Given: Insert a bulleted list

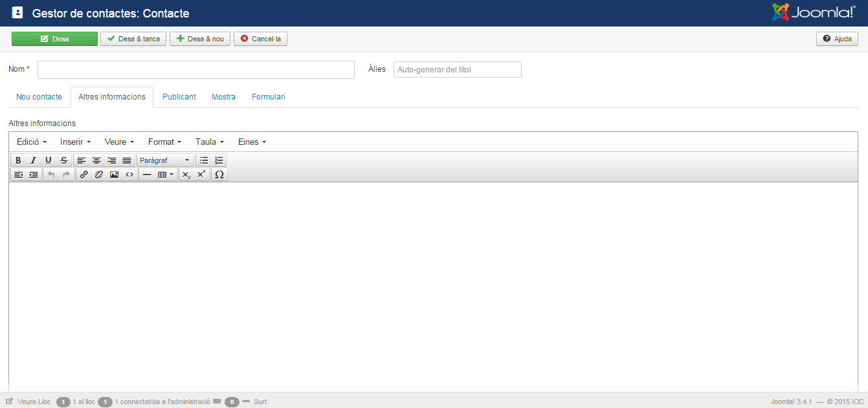Looking at the screenshot, I should click(x=204, y=160).
